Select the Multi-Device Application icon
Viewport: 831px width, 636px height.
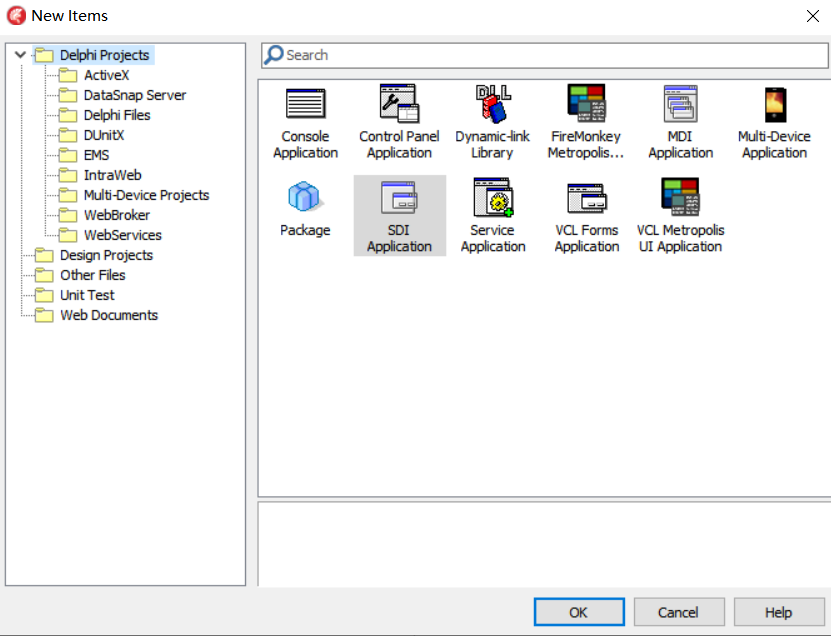(x=775, y=104)
